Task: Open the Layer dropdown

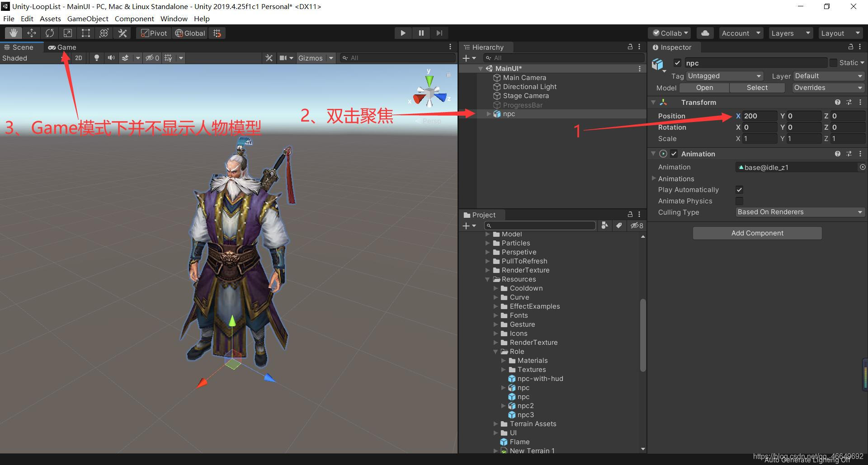Action: pyautogui.click(x=829, y=76)
